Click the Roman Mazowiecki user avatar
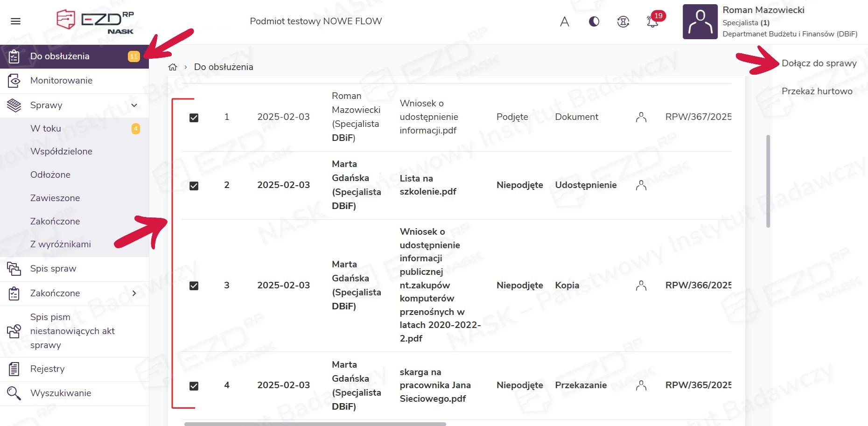 tap(700, 22)
